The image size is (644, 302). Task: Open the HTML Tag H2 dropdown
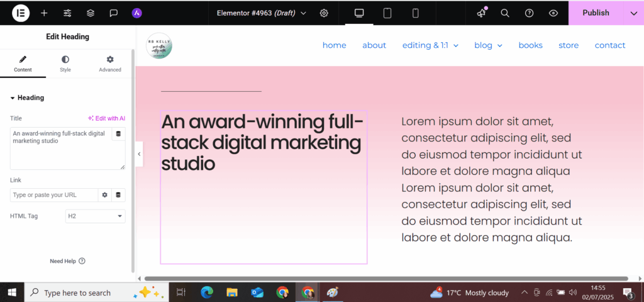96,216
